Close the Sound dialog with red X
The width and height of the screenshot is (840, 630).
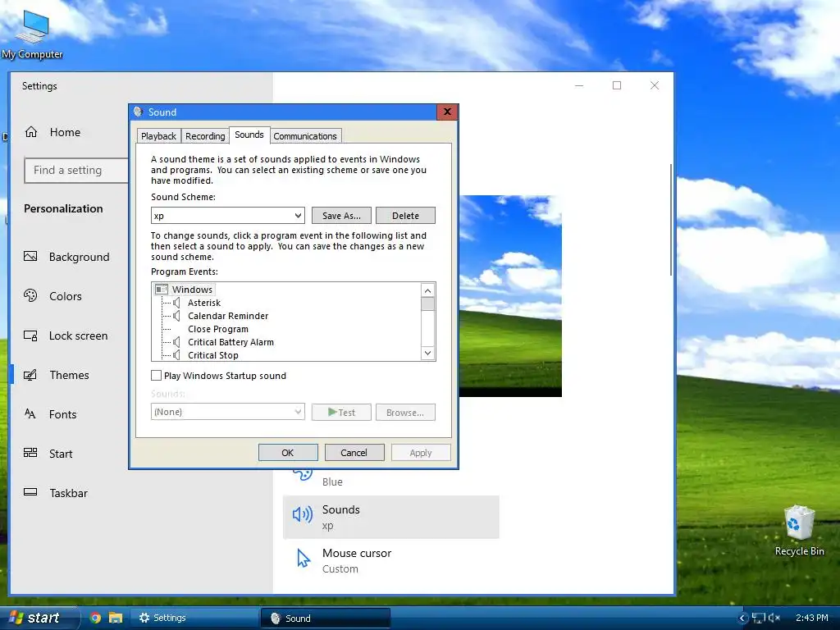447,112
